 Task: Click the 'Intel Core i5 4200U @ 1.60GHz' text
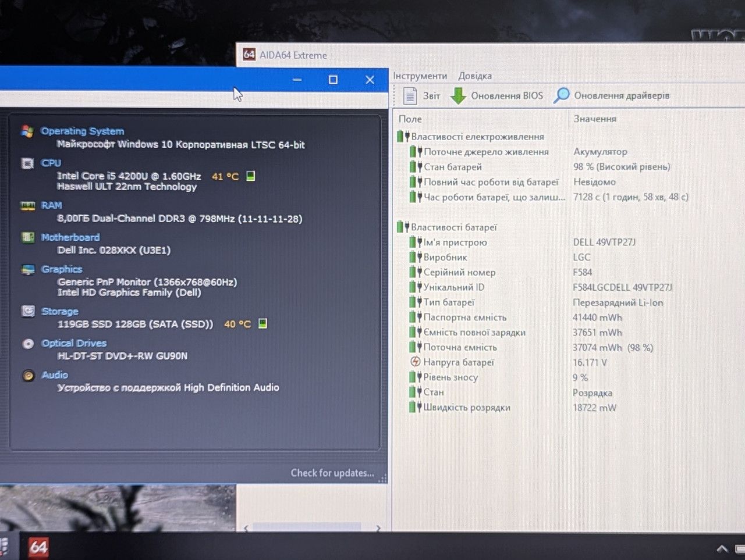[129, 176]
